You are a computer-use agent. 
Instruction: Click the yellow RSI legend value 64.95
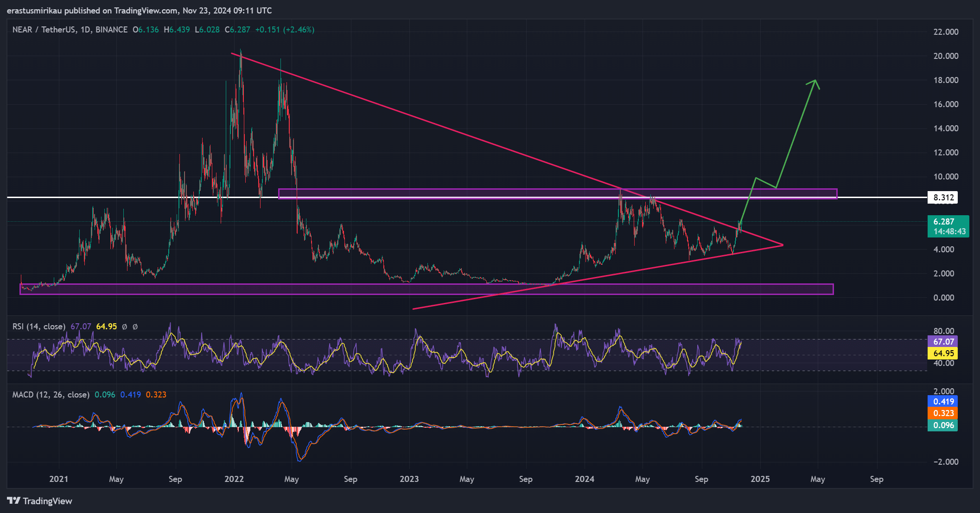107,327
